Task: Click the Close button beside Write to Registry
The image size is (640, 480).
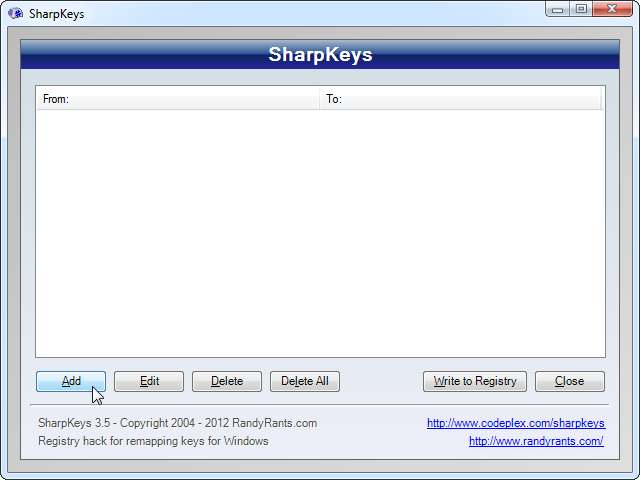Action: 570,381
